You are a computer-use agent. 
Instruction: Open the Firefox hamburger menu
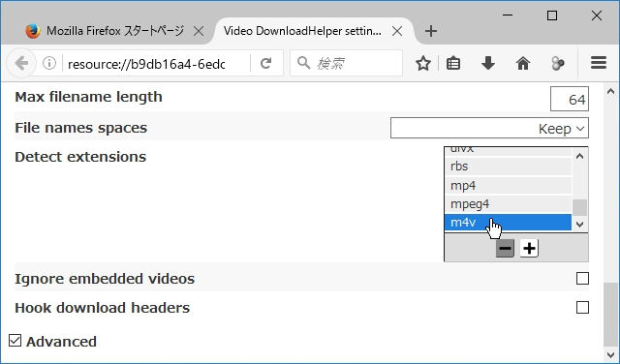tap(599, 63)
